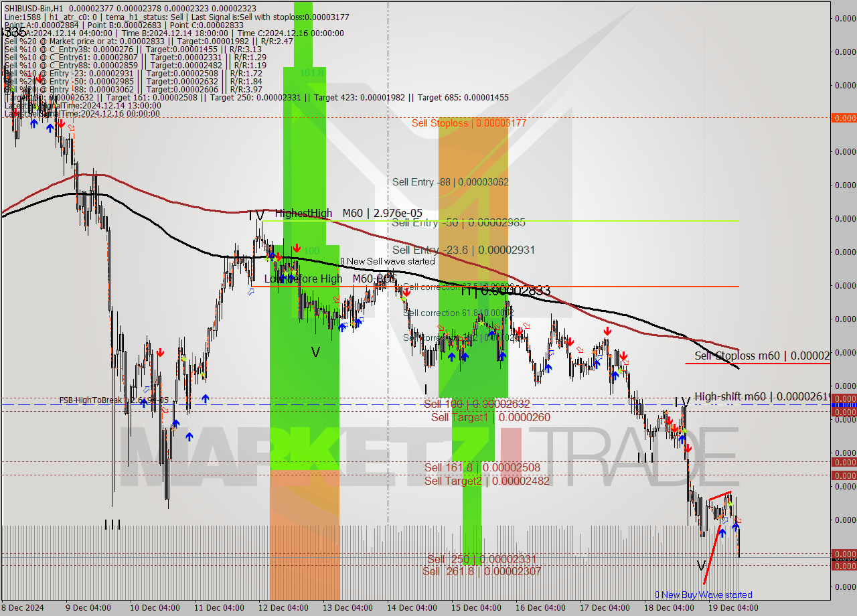Select the 'Time A:2024.12.14 04:00:00' info line
Viewport: 857px width, 616px height.
coord(174,33)
